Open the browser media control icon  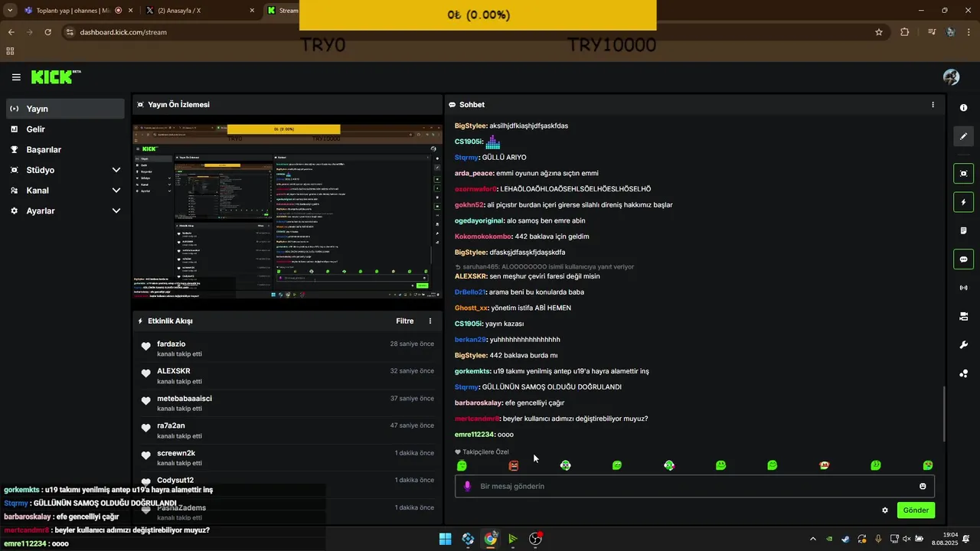[x=932, y=32]
